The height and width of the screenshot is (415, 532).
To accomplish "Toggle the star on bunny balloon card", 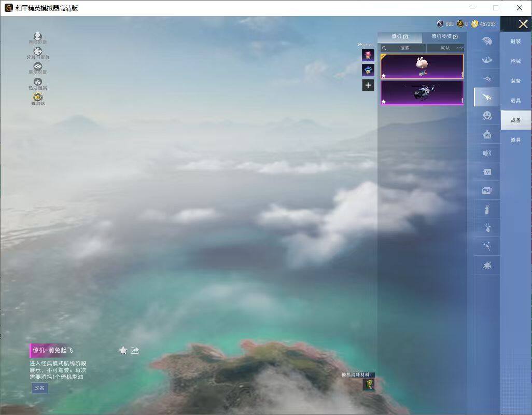I will (384, 76).
